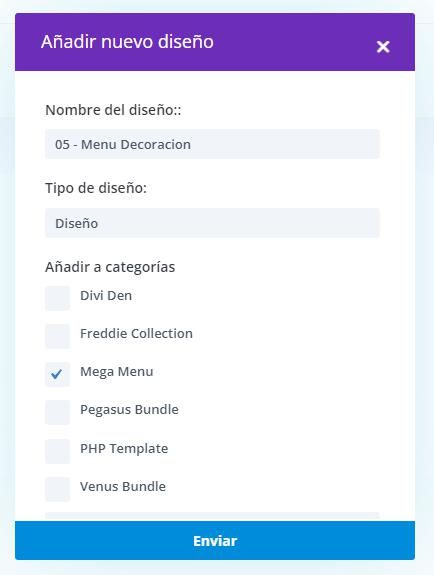Screen dimensions: 434x575
Task: Click the Añadir nuevo diseño header title
Action: point(127,41)
